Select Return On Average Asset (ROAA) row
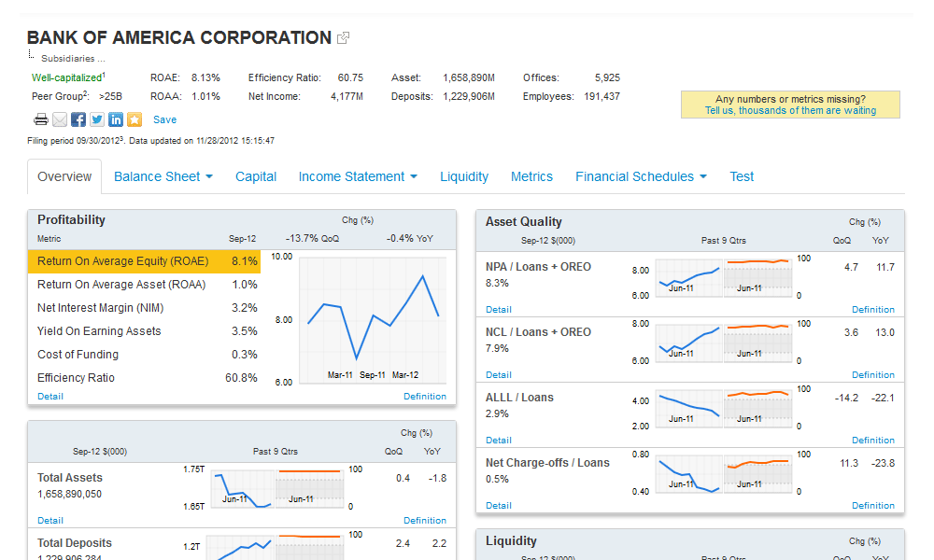Screen dimensions: 934x560 tap(121, 285)
